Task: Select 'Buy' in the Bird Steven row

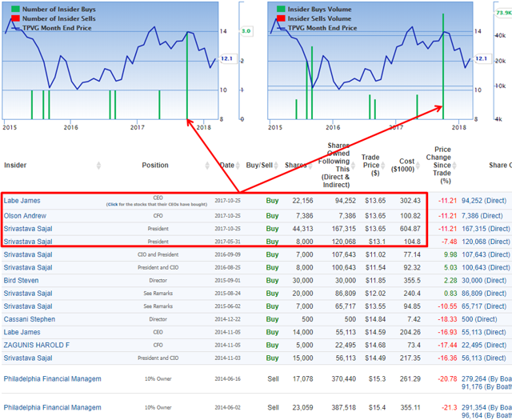Action: point(272,281)
